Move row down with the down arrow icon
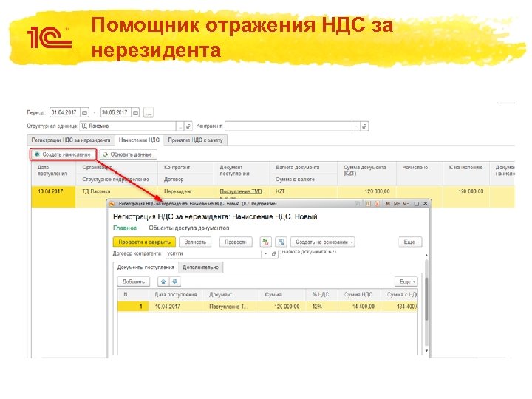This screenshot has height=399, width=532. (x=175, y=282)
